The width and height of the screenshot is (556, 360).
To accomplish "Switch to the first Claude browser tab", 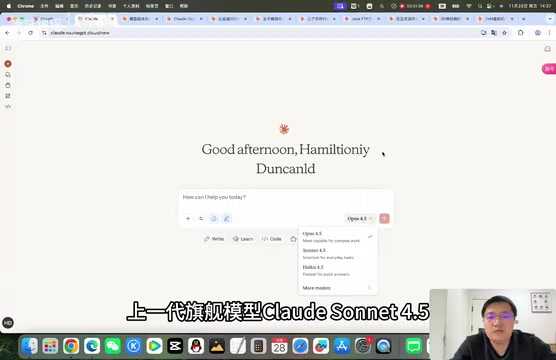I will tap(50, 18).
